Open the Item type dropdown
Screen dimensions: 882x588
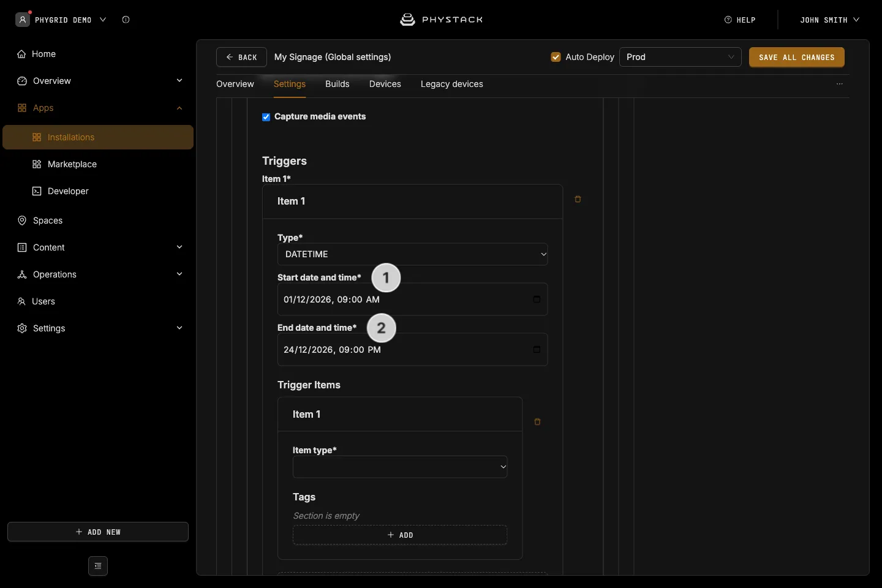[400, 467]
